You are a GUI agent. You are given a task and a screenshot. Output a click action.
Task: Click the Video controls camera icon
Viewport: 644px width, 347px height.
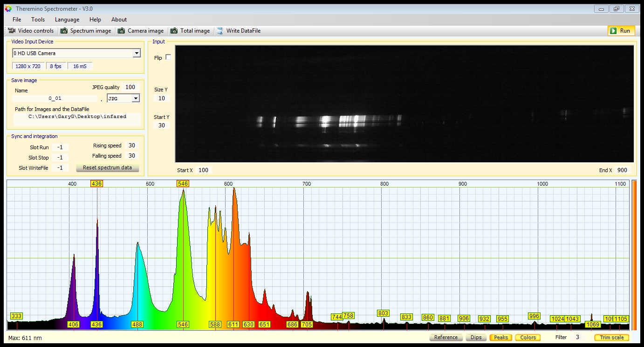[12, 31]
